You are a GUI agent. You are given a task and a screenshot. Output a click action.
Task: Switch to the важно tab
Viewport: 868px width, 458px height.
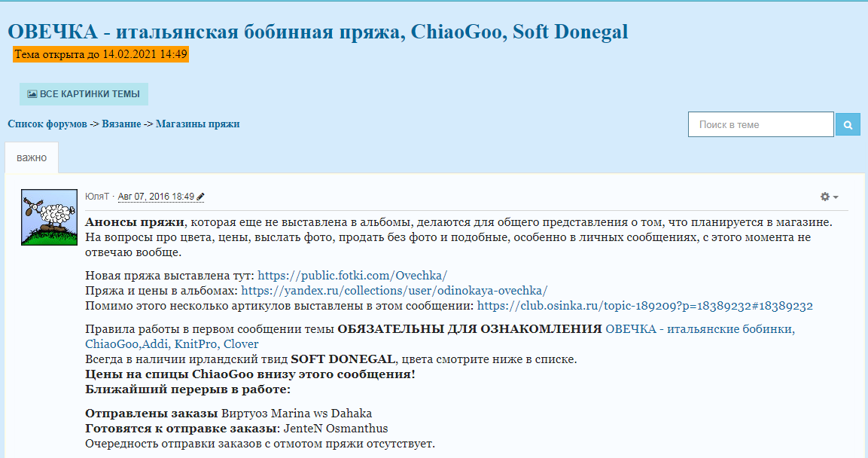click(32, 158)
